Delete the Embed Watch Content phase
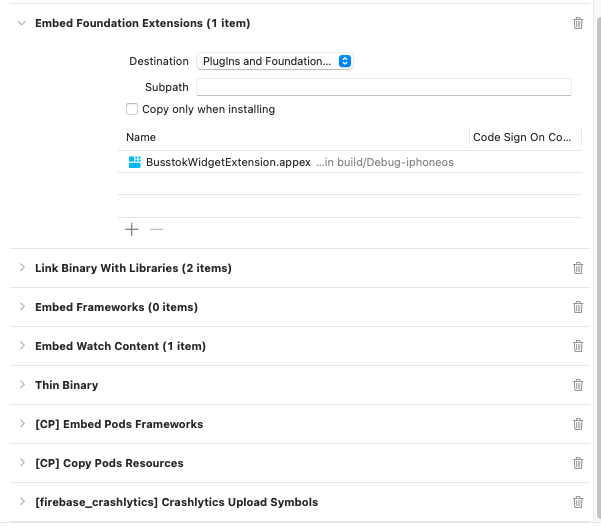Viewport: 601px width, 527px height. 578,346
